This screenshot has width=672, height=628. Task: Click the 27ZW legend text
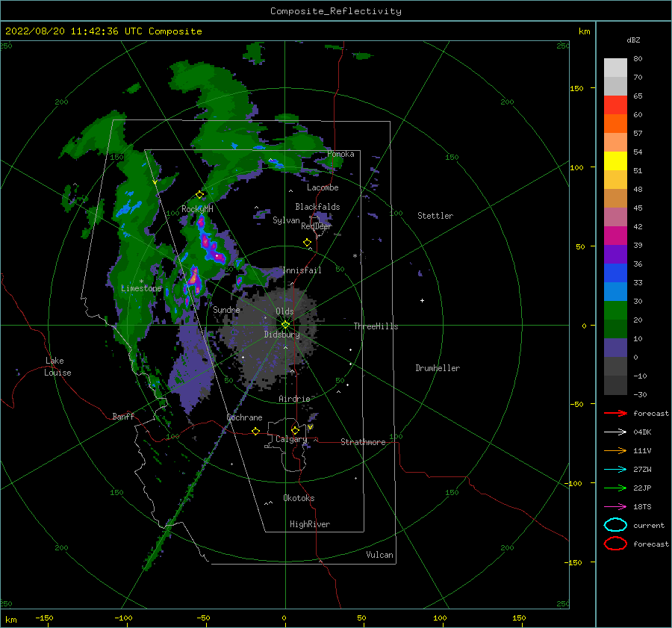pos(642,470)
